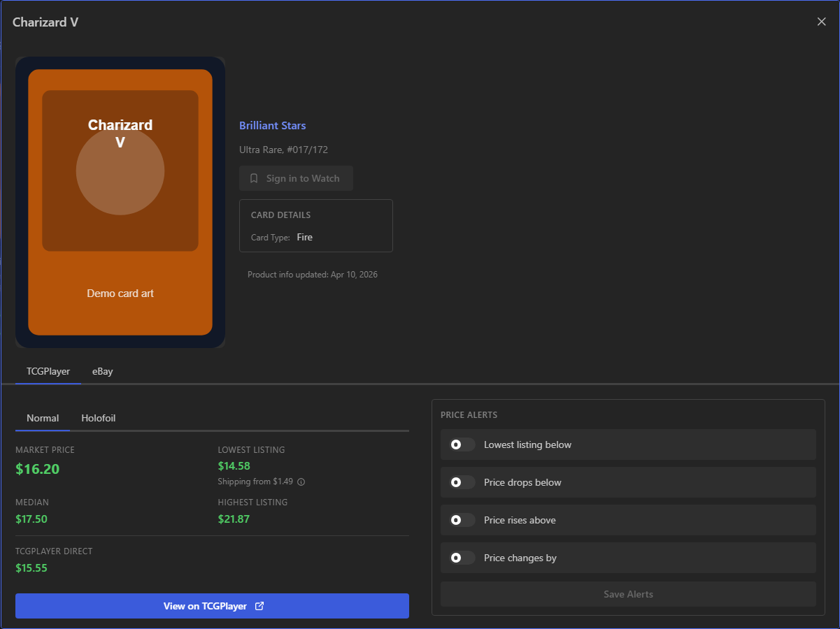Click the bookmark icon in Sign in to Watch
The width and height of the screenshot is (840, 629).
254,178
